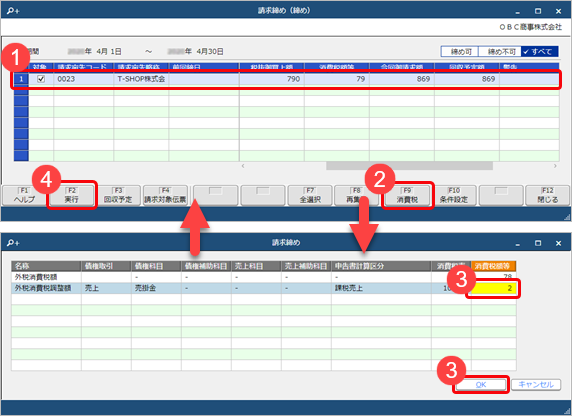Select the 締め可 filter toggle
The height and width of the screenshot is (416, 572).
click(x=461, y=52)
